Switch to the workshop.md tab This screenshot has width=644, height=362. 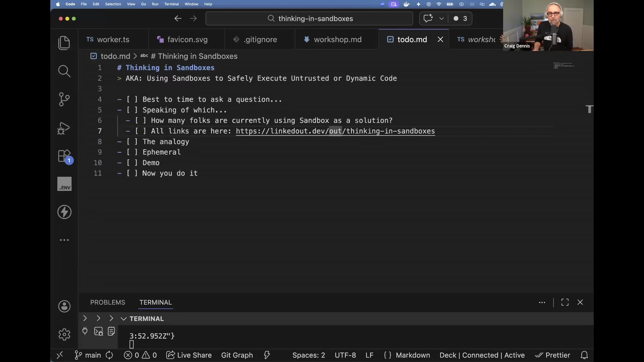pos(337,40)
